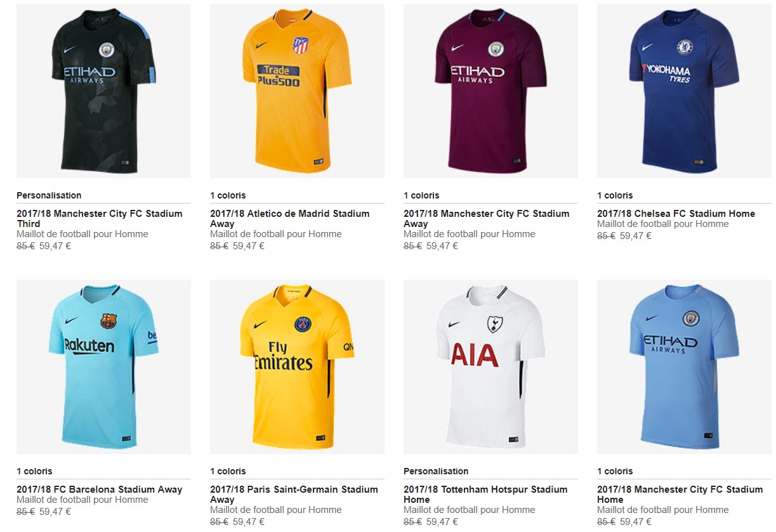Click the 2017/18 Manchester City FC Stadium Away title
Image resolution: width=776 pixels, height=532 pixels.
coord(486,219)
